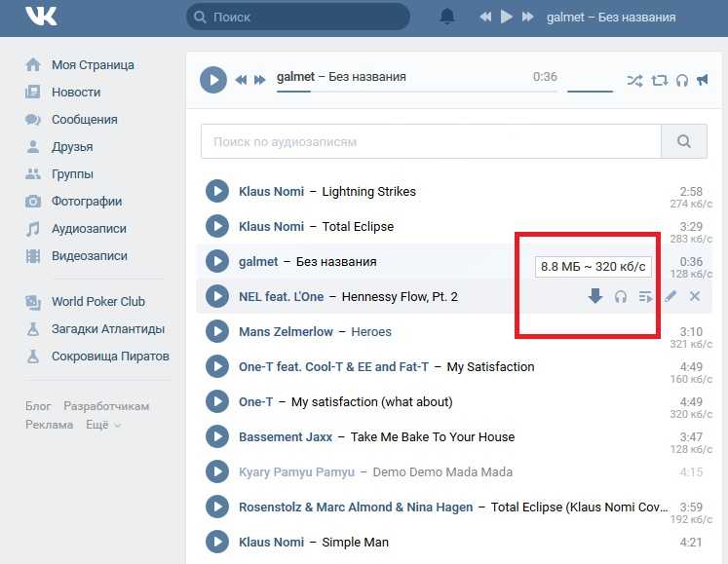The width and height of the screenshot is (728, 564).
Task: Play 'Hennessy Flow, Pt. 2' track
Action: click(x=217, y=297)
